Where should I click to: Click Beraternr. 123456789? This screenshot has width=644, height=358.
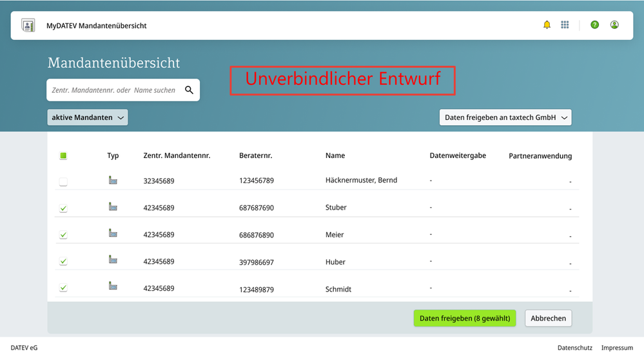pos(257,181)
